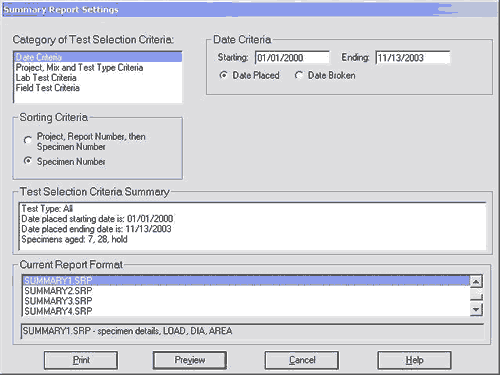Viewport: 500px width, 375px height.
Task: Select Date Criteria in category list
Action: [x=98, y=57]
